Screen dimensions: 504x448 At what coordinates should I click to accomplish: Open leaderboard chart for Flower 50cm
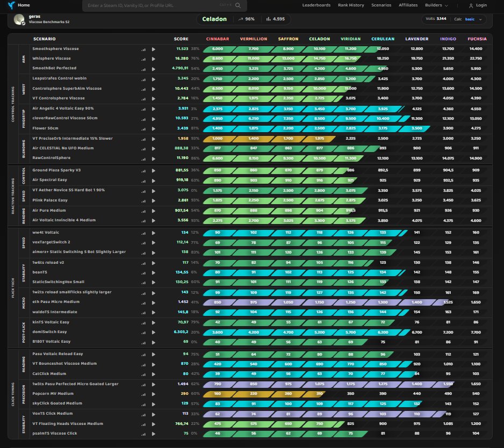143,129
